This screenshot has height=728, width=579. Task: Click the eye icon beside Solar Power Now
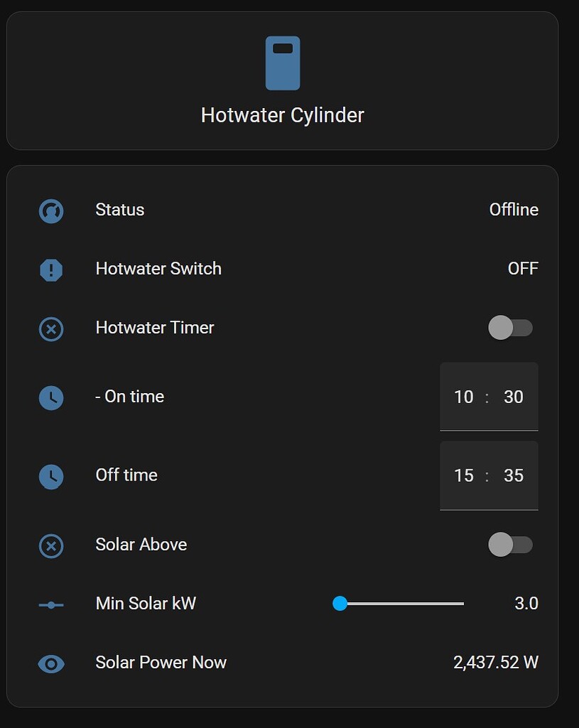[50, 663]
